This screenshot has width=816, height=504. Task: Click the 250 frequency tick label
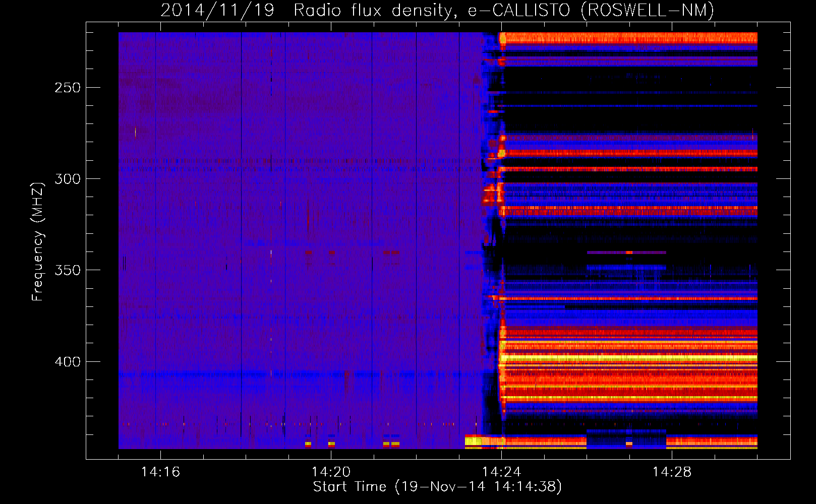click(x=68, y=88)
